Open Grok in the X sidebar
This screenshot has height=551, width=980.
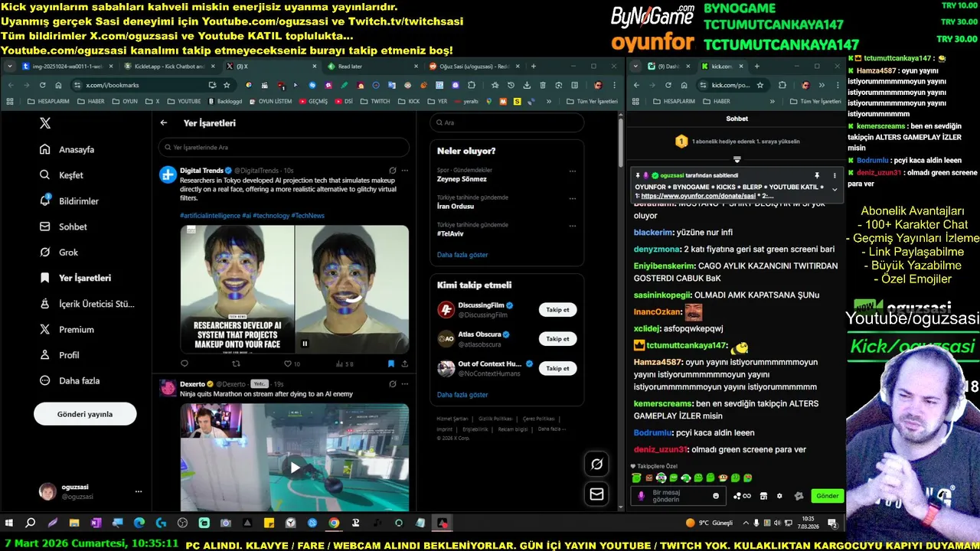(x=60, y=253)
